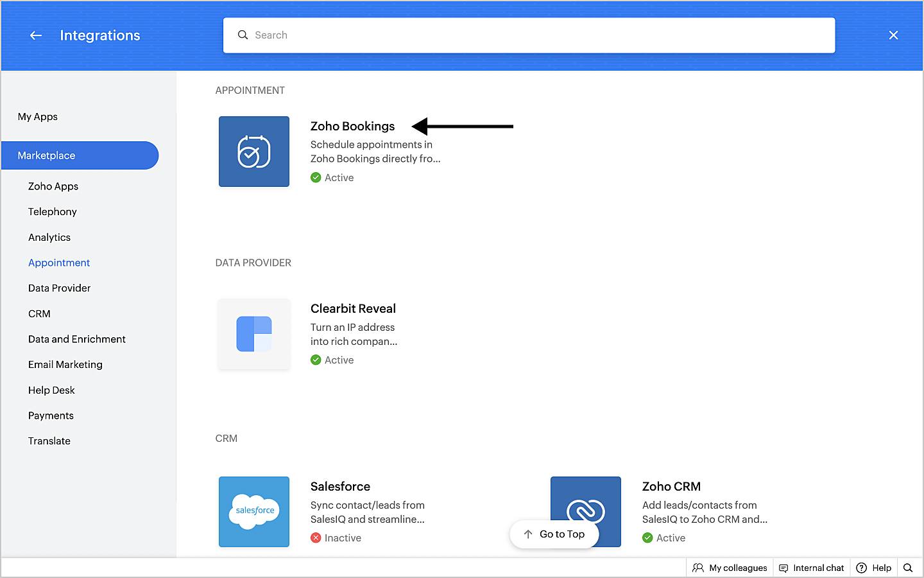Viewport: 924px width, 578px height.
Task: Select the Help Desk category
Action: pyautogui.click(x=51, y=390)
